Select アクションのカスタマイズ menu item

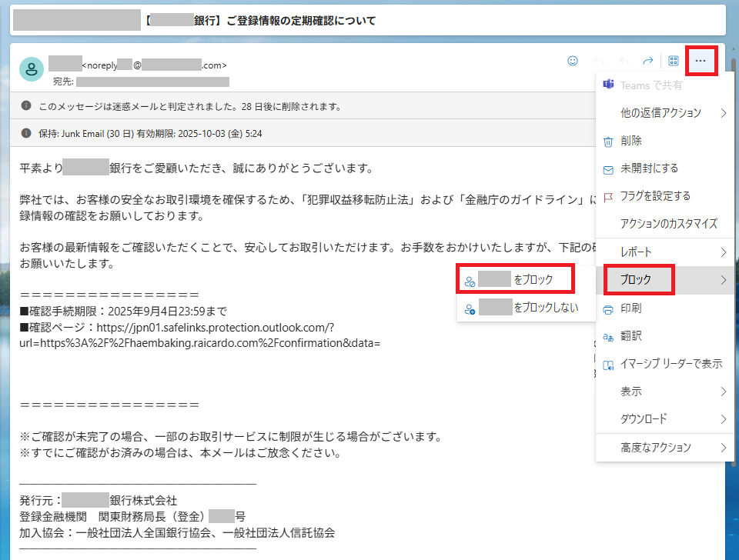[x=668, y=224]
